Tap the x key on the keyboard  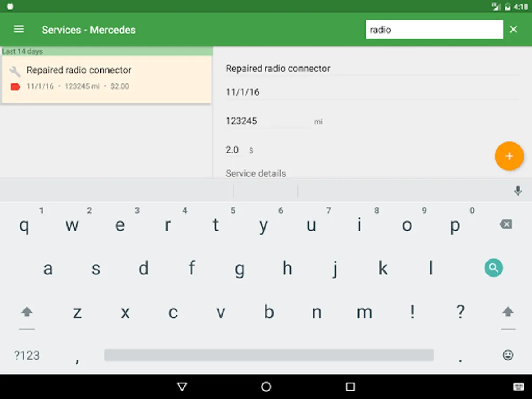125,312
